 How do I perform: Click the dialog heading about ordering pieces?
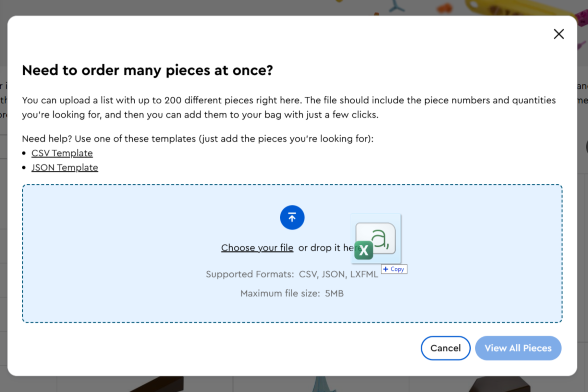click(x=147, y=70)
